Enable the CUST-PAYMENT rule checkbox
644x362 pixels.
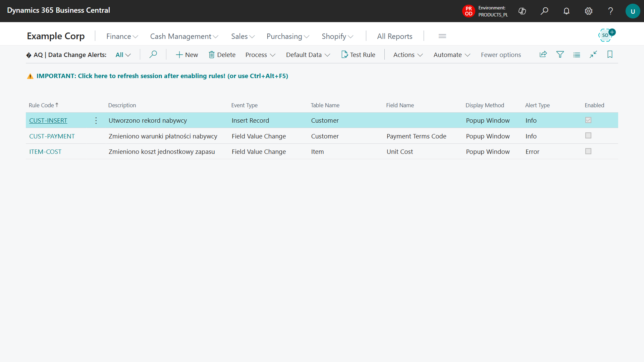(588, 136)
